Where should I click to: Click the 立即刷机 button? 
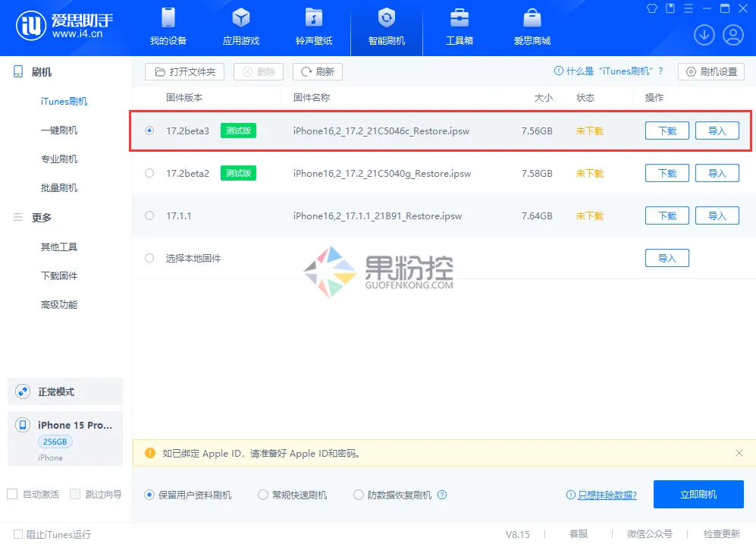point(698,494)
